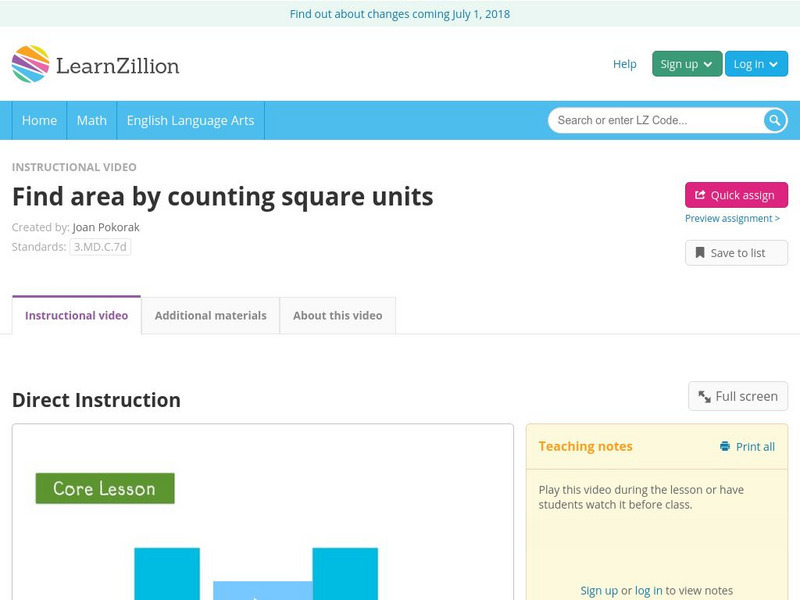Click the search magnifier icon
The width and height of the screenshot is (800, 600).
(x=774, y=120)
